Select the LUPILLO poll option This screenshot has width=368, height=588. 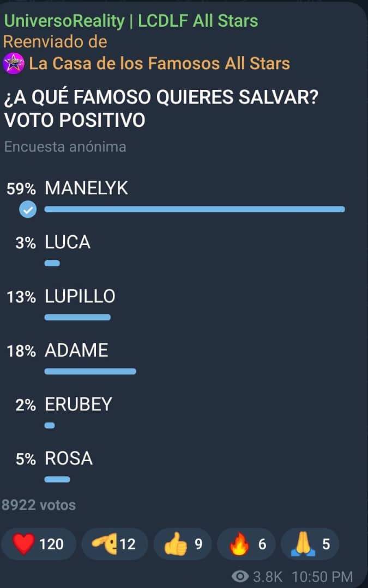pos(80,296)
